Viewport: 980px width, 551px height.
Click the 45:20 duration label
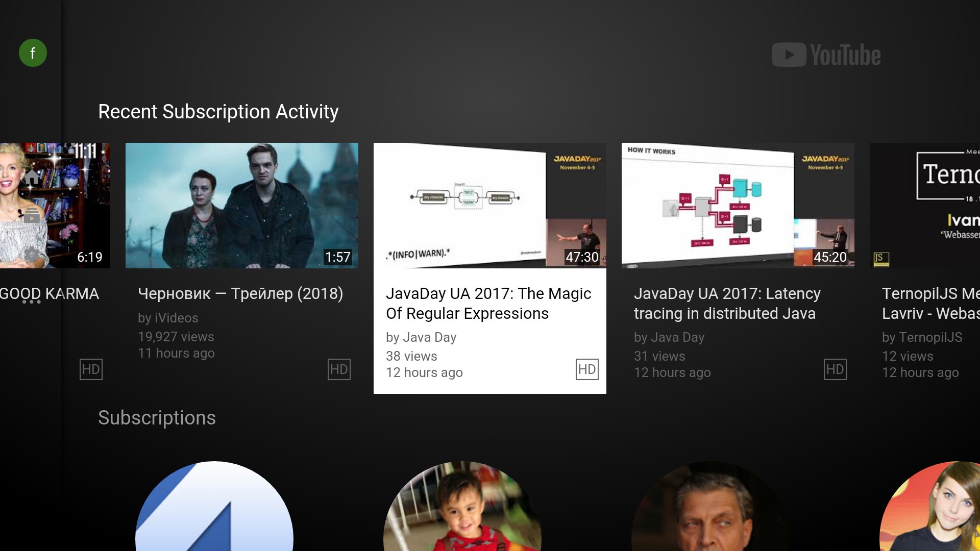[x=830, y=257]
